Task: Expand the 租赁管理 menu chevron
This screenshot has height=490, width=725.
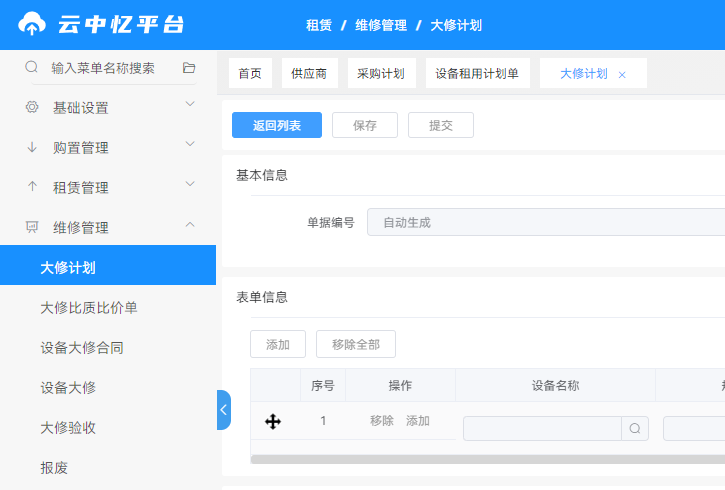Action: tap(190, 184)
